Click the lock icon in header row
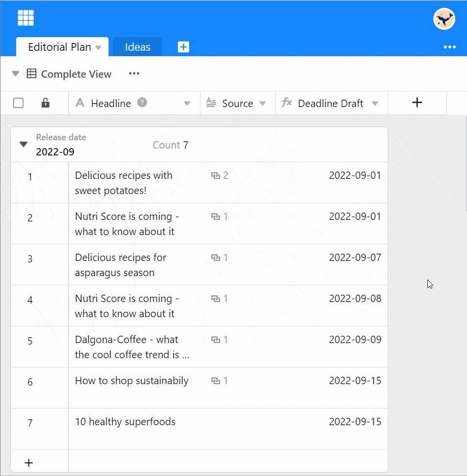The height and width of the screenshot is (476, 467). point(45,103)
